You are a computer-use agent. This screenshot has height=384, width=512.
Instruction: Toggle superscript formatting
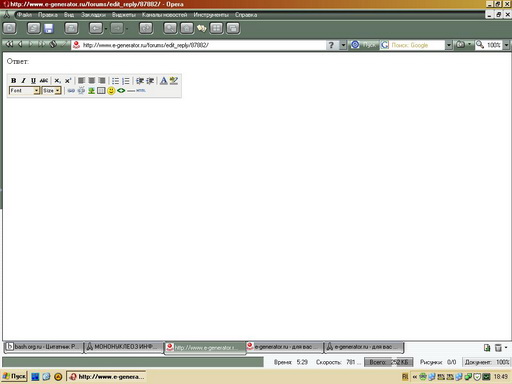(68, 81)
